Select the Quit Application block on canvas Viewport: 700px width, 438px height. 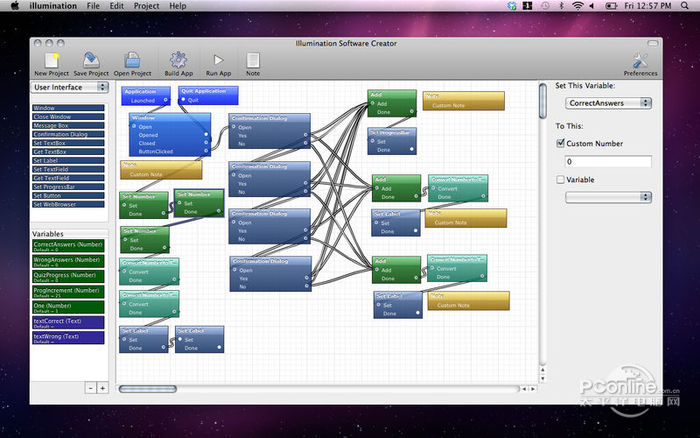(x=208, y=96)
